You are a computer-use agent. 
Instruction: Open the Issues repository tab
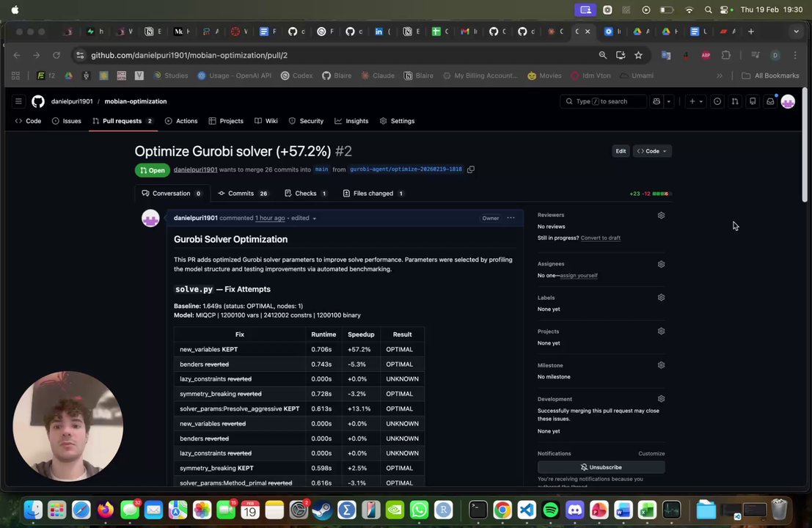point(67,121)
